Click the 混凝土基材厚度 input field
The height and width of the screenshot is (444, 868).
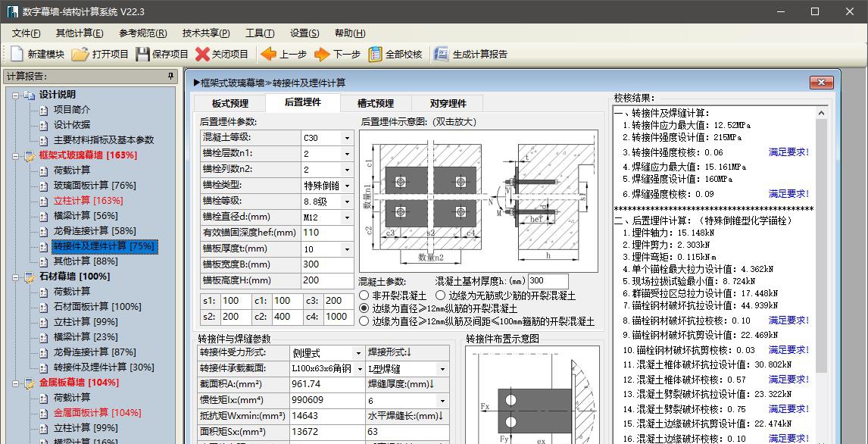click(x=547, y=281)
